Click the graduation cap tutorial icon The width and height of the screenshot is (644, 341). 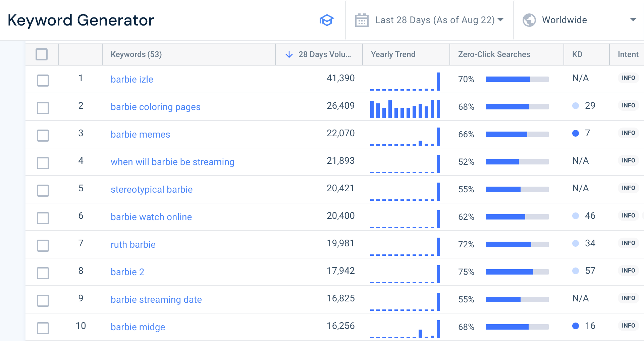coord(327,20)
